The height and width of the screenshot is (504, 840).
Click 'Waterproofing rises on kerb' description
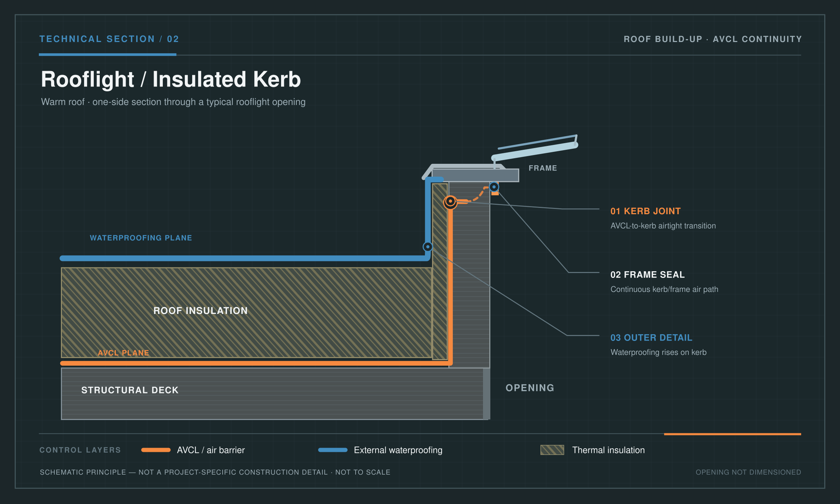(x=658, y=352)
